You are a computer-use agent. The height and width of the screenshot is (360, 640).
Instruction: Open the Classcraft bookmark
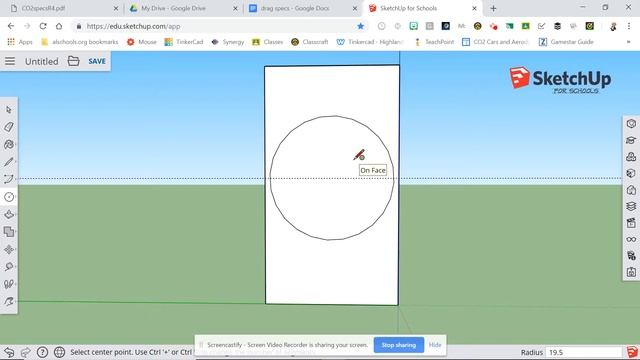click(310, 42)
